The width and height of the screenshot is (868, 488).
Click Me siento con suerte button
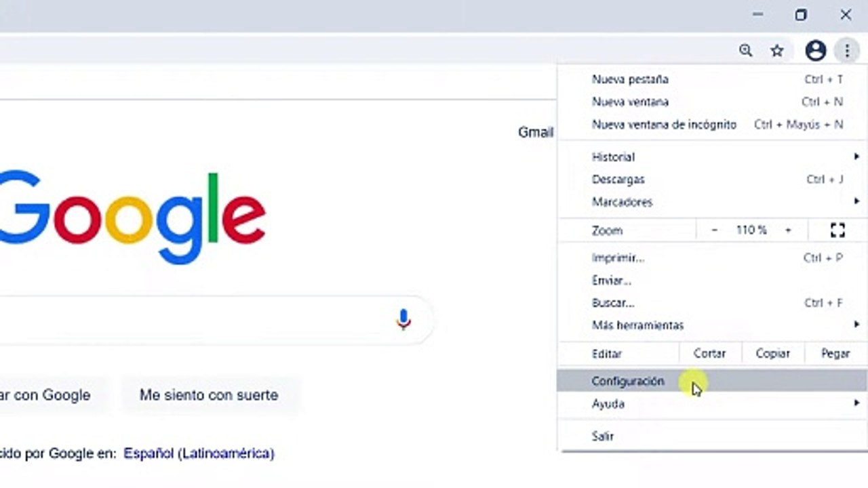tap(209, 395)
